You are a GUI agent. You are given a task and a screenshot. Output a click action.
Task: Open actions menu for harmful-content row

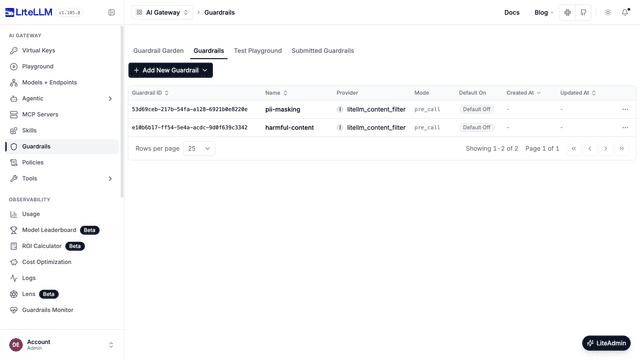[625, 128]
